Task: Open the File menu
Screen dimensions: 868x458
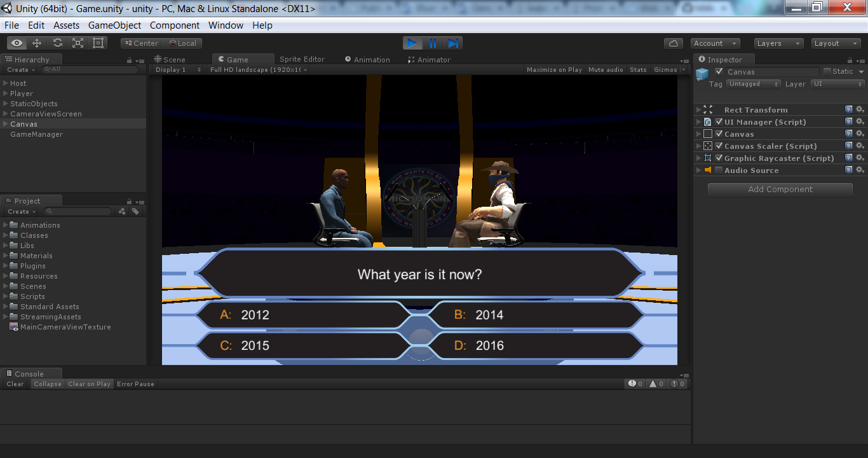Action: pos(11,25)
